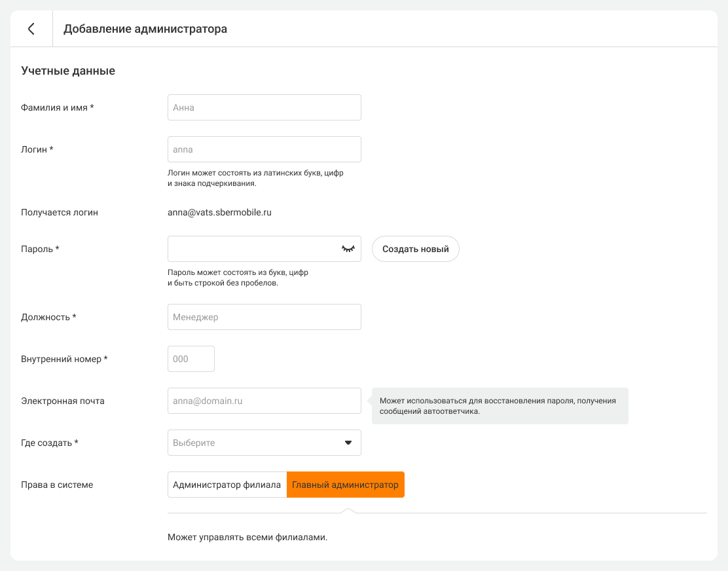Click the generated login anna@vats.sbermobile.ru text

pyautogui.click(x=219, y=212)
